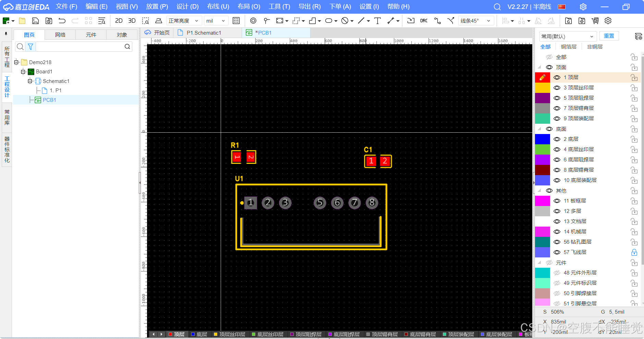Hide the 1 顶层 layer
Viewport: 644px width, 339px height.
click(557, 77)
